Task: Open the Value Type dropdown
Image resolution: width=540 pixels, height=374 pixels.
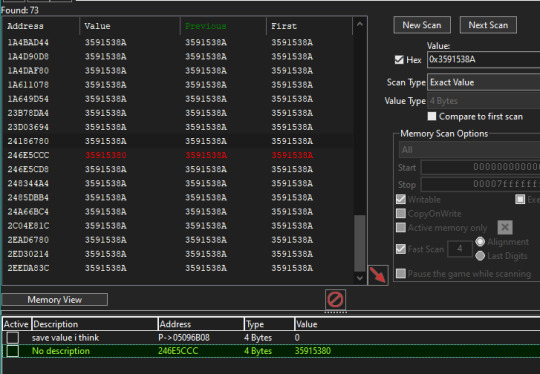Action: click(x=484, y=101)
